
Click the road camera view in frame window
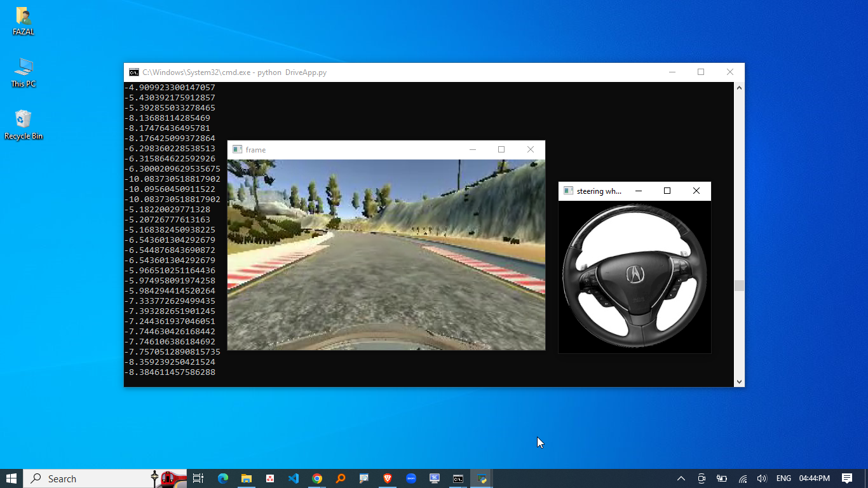(x=386, y=255)
